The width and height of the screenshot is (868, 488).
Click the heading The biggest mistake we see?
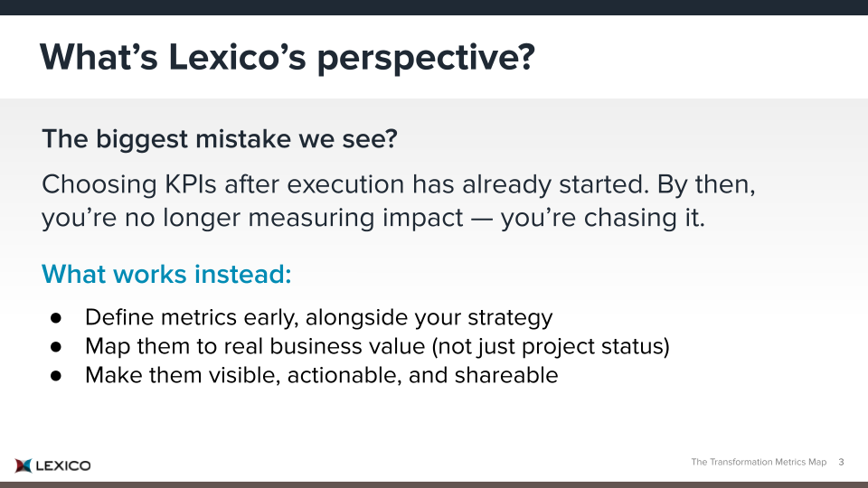[219, 139]
